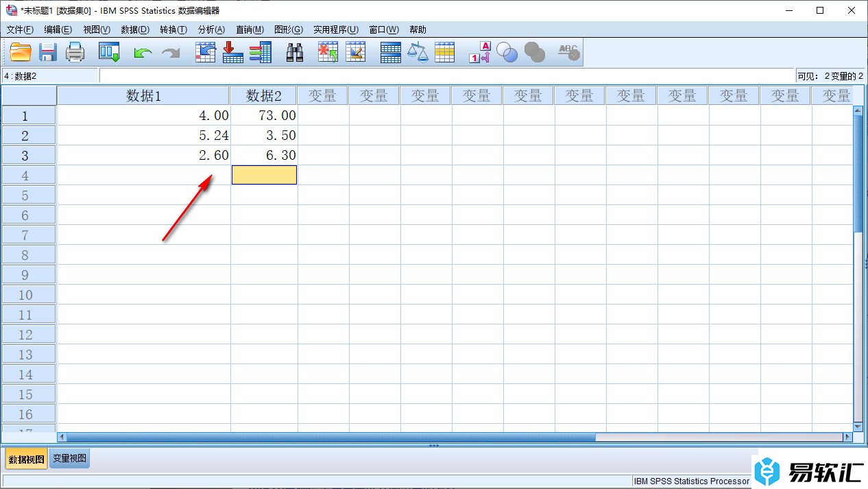Click the cell containing 2.60
The height and width of the screenshot is (489, 868).
(x=144, y=156)
